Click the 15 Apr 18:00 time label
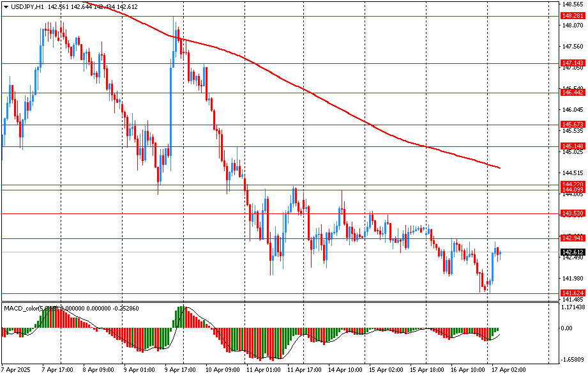 pyautogui.click(x=426, y=370)
